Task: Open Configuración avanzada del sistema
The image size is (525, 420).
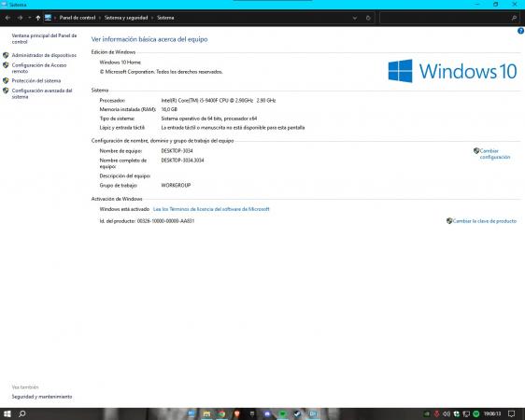Action: pyautogui.click(x=42, y=93)
